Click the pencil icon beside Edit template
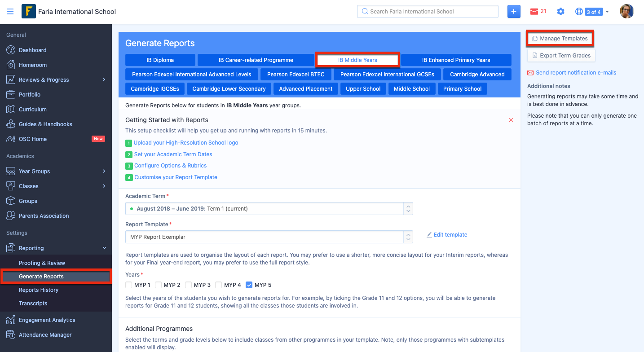 (429, 235)
